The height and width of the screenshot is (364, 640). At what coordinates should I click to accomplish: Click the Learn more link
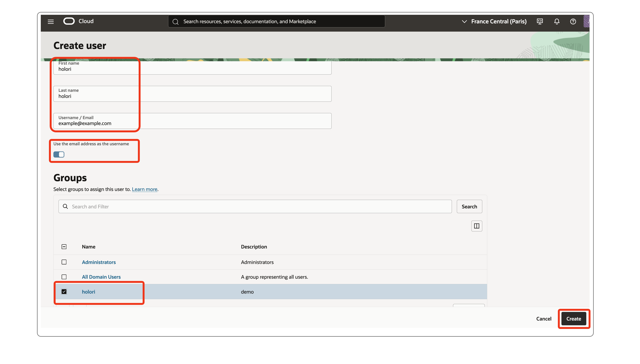[x=144, y=189]
